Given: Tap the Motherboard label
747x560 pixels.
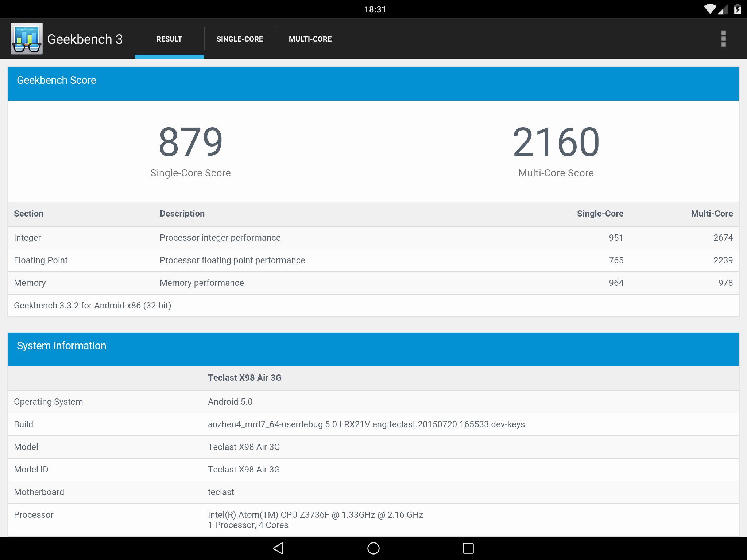Looking at the screenshot, I should 39,492.
